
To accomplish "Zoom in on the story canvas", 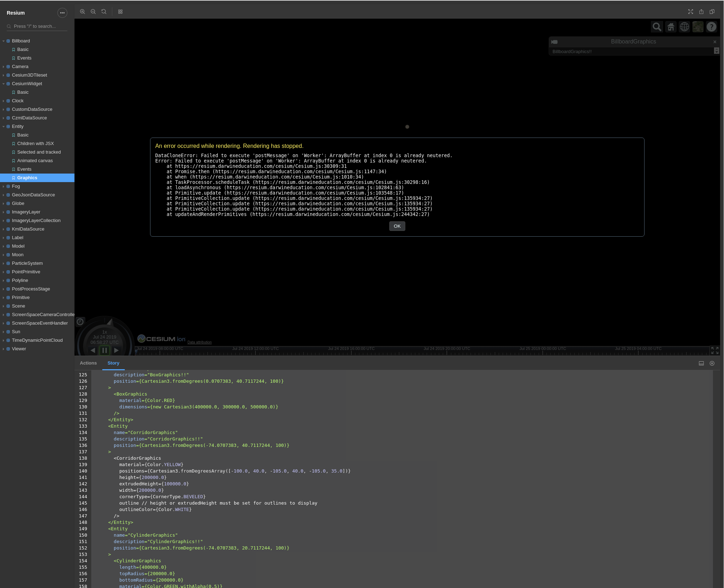I will [x=82, y=11].
